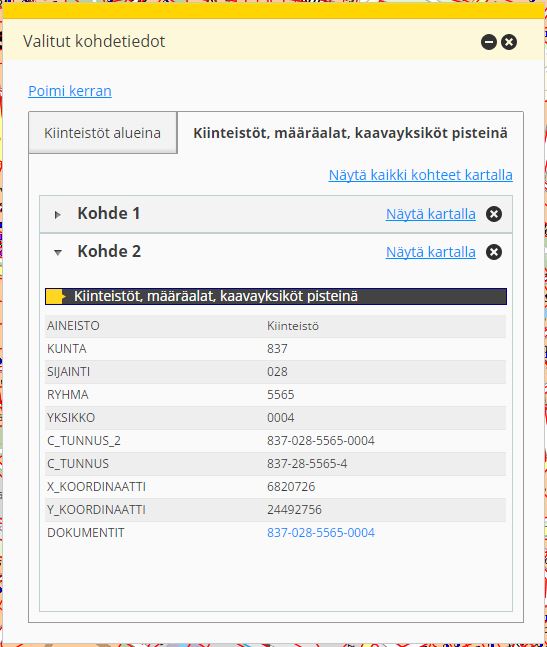Select Kiinteistöt, määräalat, kaavayksiköt pisteinä tab

350,133
